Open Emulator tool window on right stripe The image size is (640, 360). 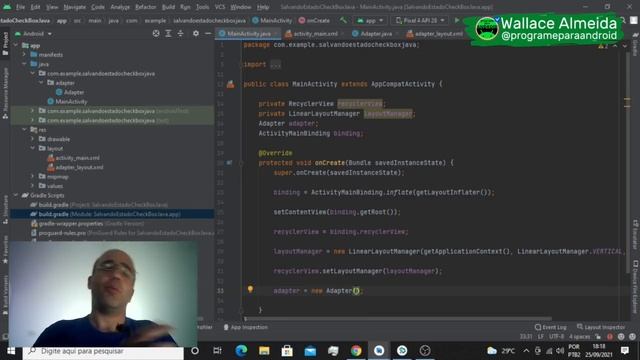tap(635, 235)
